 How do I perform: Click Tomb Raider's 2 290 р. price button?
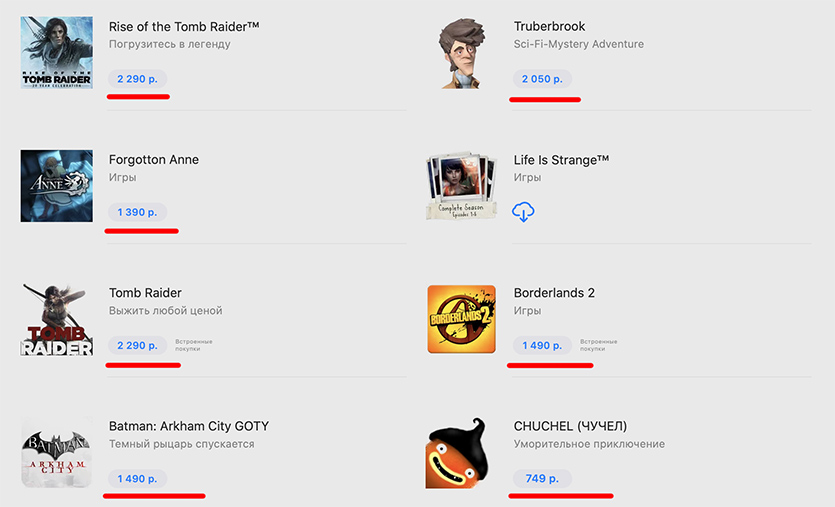tap(137, 345)
